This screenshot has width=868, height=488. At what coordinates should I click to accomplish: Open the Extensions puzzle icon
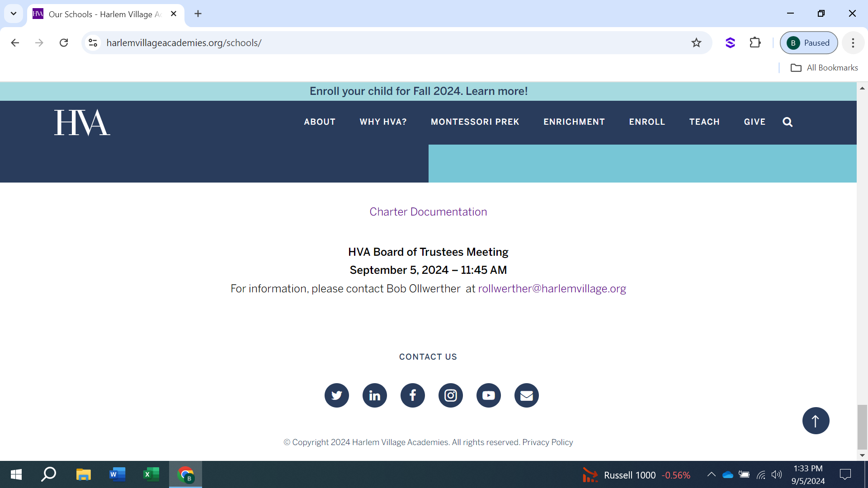755,42
